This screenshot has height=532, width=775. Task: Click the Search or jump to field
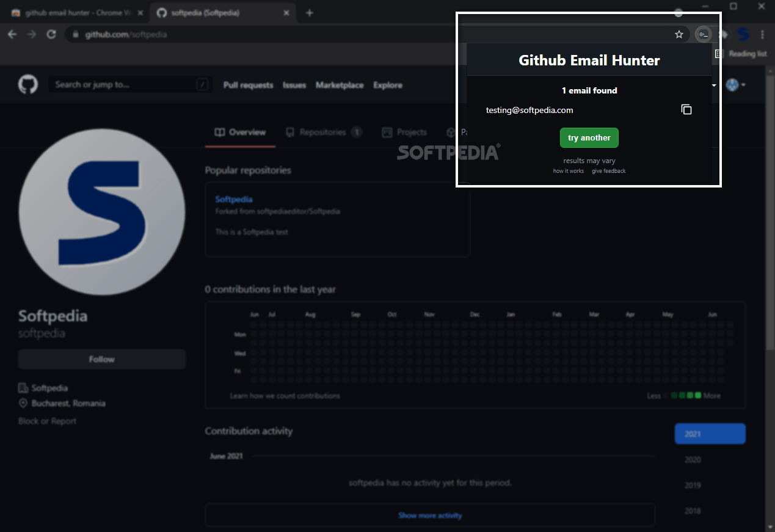point(129,84)
